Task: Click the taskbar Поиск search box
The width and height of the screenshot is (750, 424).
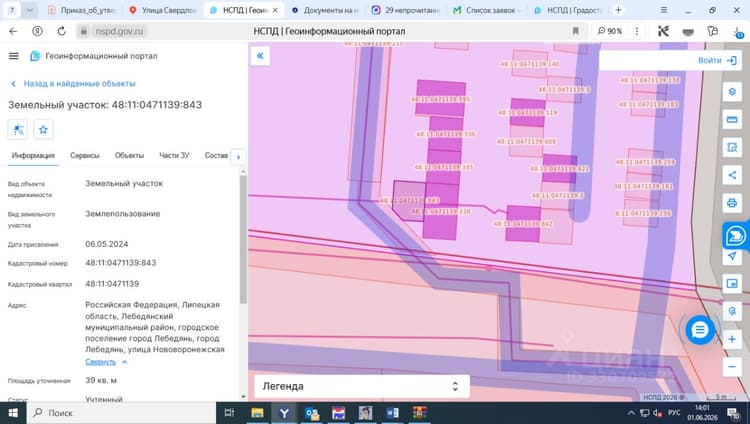Action: tap(122, 413)
